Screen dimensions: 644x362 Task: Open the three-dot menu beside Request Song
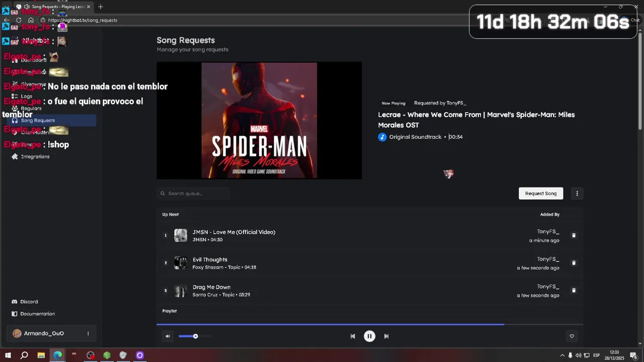(x=577, y=194)
